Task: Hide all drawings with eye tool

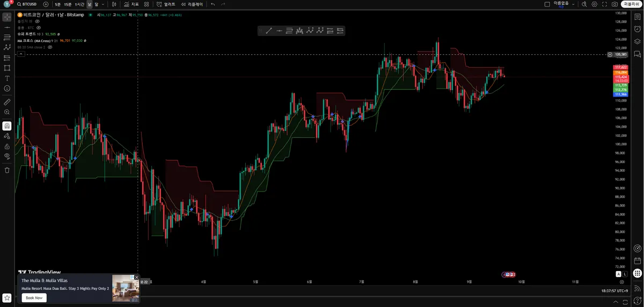Action: pyautogui.click(x=7, y=156)
